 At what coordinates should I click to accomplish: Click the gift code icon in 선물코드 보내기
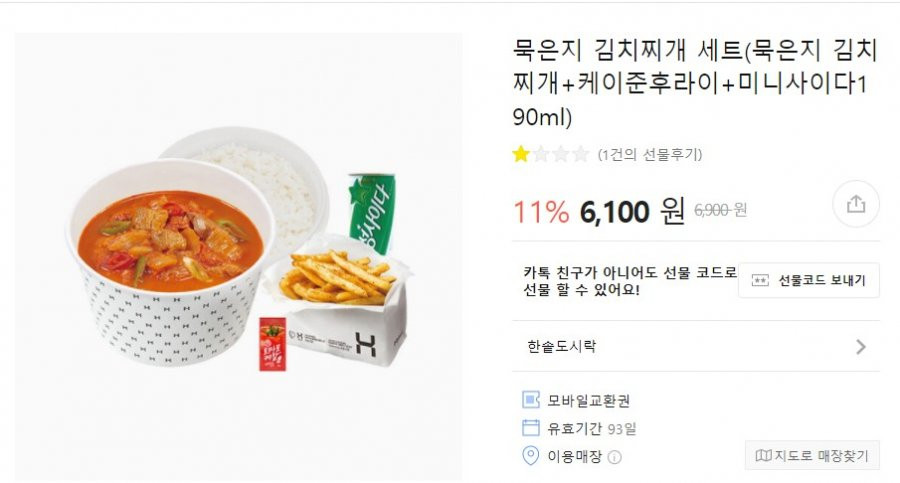pyautogui.click(x=760, y=280)
